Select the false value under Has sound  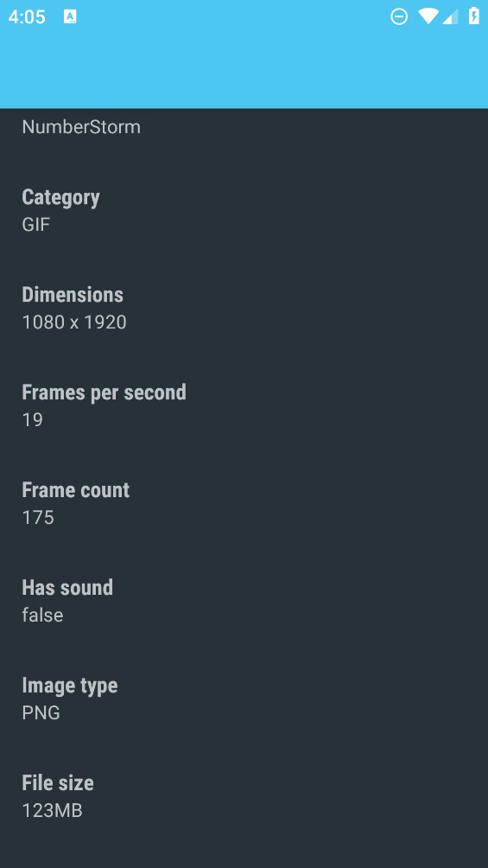click(42, 615)
